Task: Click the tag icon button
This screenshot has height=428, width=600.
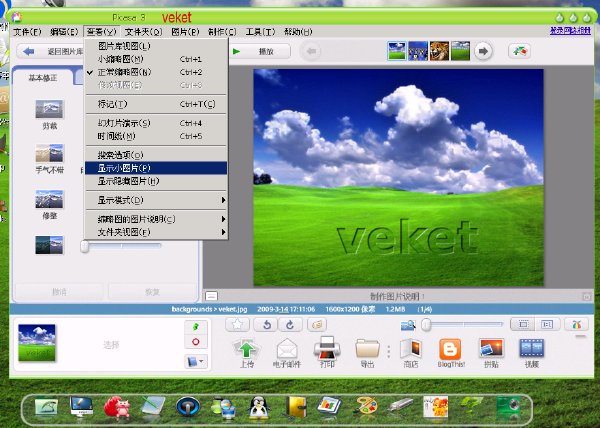Action: click(x=317, y=325)
